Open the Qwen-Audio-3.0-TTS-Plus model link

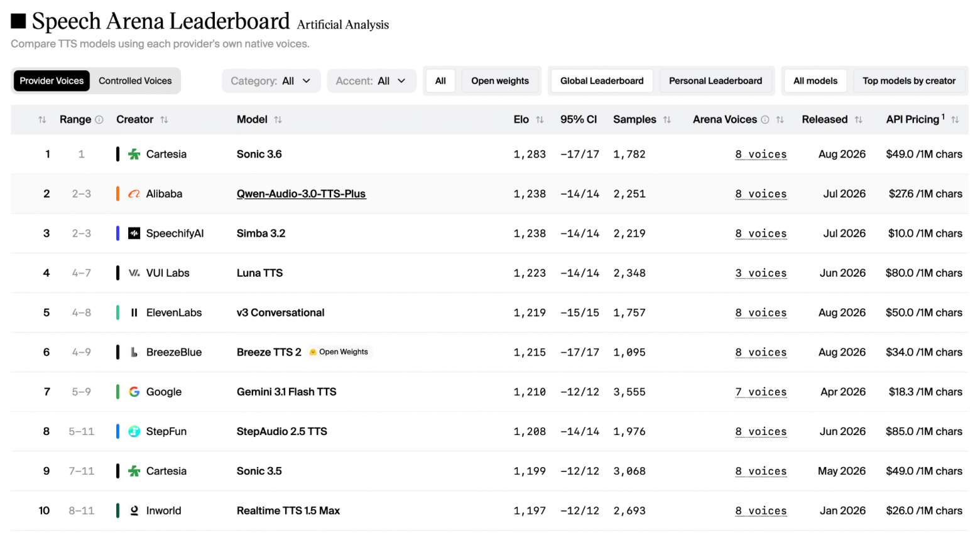tap(301, 194)
